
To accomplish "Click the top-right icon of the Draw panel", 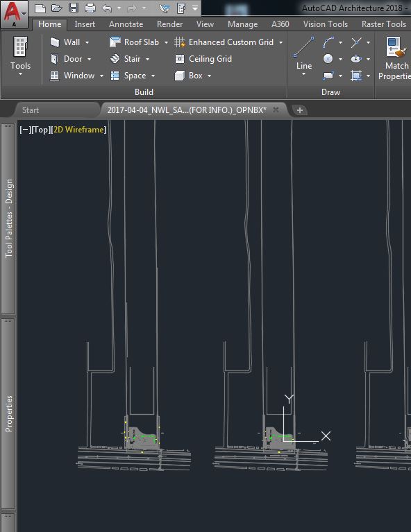I will coord(356,42).
